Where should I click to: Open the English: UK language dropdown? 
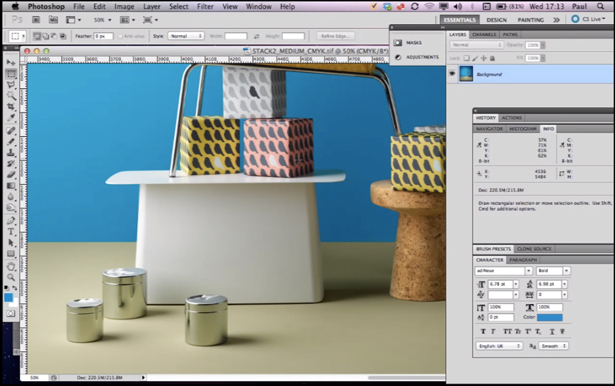coord(499,346)
